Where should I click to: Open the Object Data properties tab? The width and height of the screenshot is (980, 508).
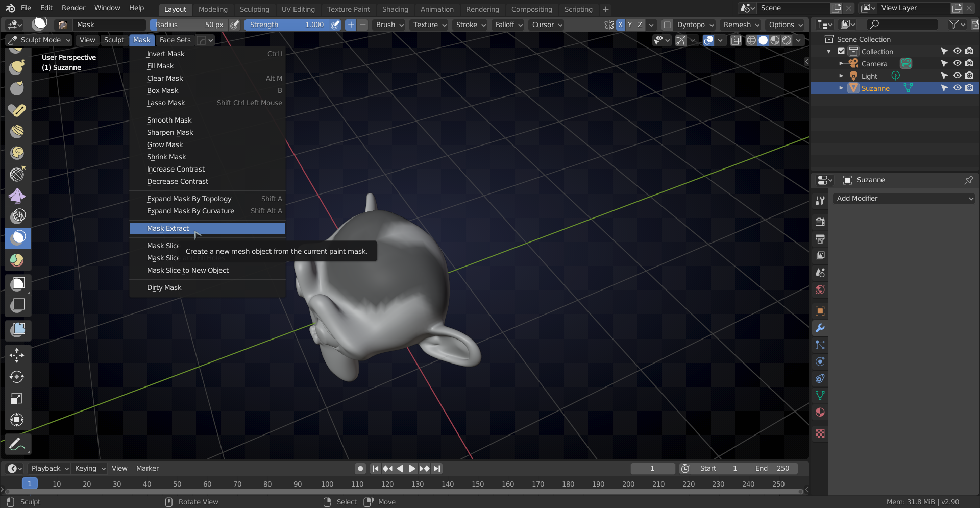click(x=820, y=395)
